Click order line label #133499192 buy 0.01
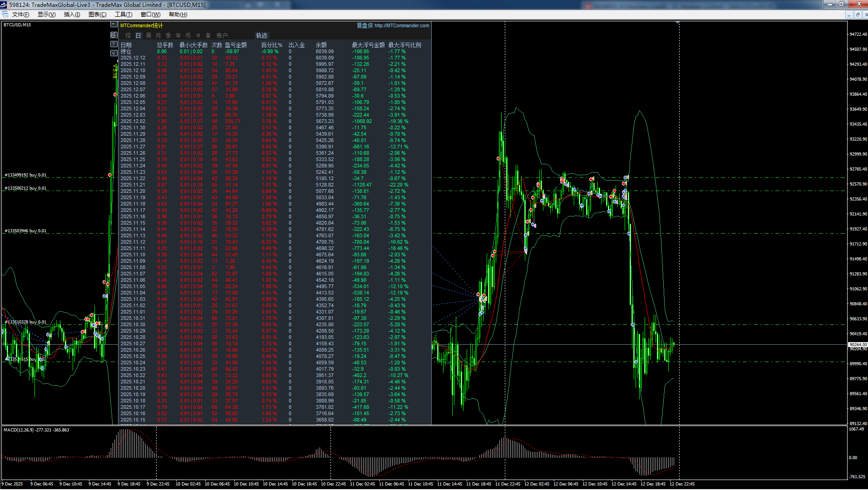This screenshot has width=868, height=490. [25, 175]
